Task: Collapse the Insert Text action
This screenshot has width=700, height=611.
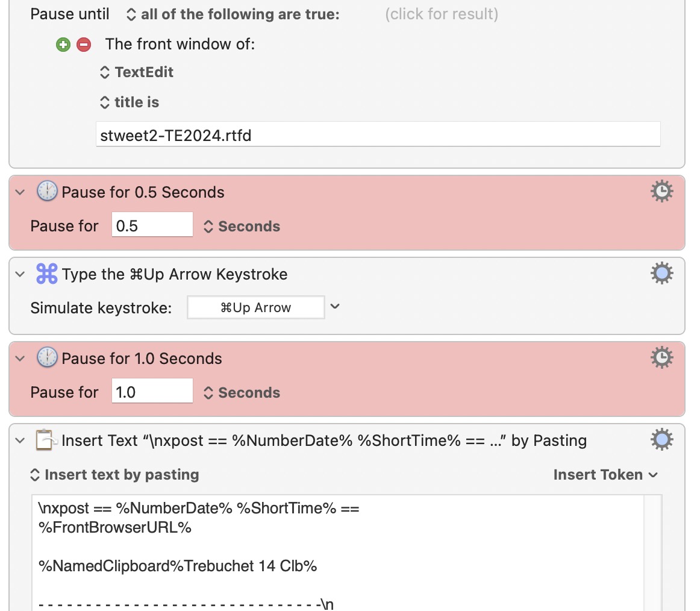Action: point(20,440)
